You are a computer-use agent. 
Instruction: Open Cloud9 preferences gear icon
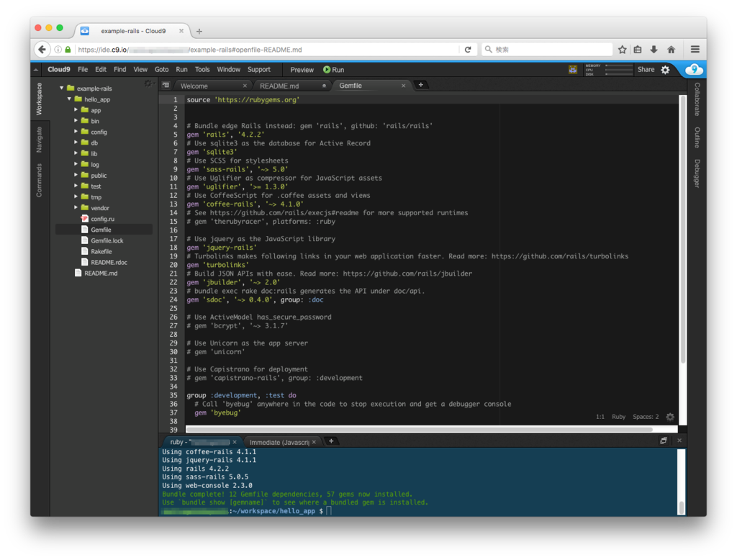(665, 70)
